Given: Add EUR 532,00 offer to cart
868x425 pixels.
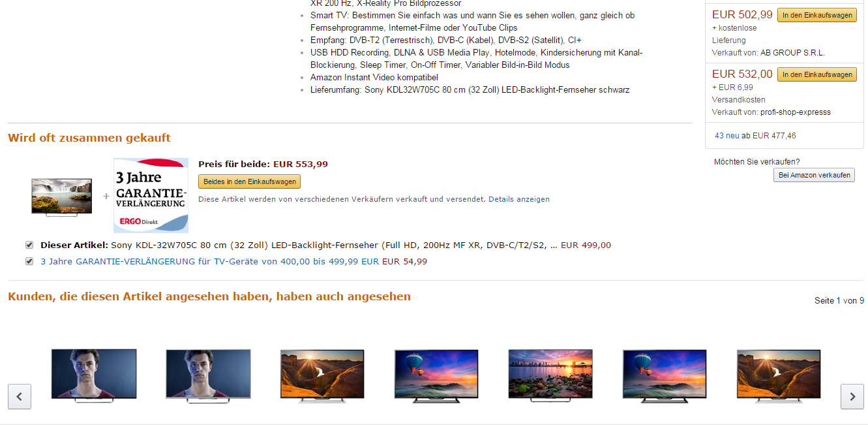Looking at the screenshot, I should (816, 74).
